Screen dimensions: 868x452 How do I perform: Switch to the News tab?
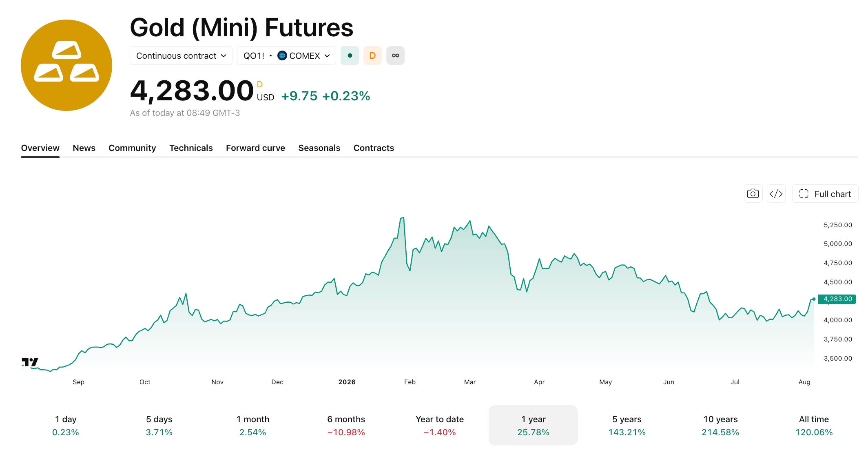pos(84,148)
